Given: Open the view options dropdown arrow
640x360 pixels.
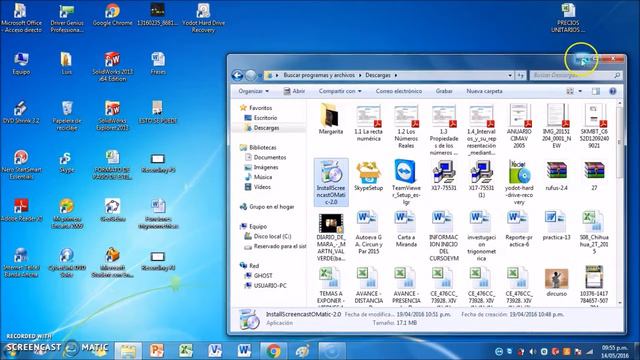Looking at the screenshot, I should tap(580, 91).
